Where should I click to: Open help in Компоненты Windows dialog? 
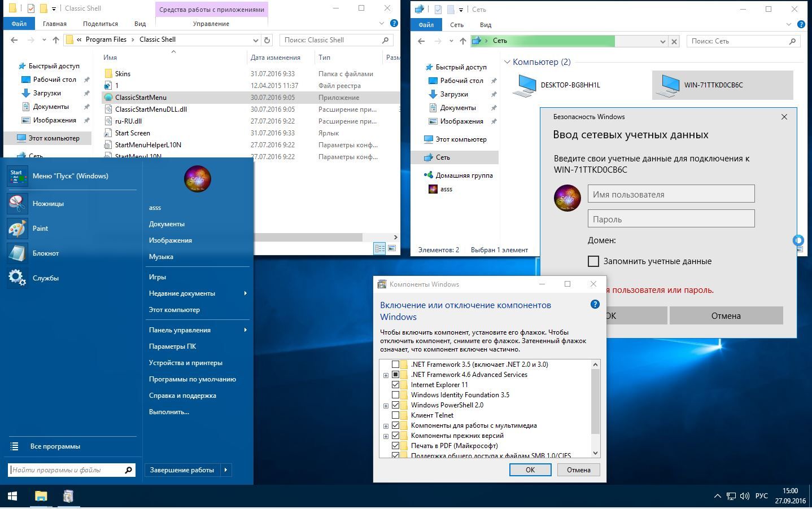(595, 304)
